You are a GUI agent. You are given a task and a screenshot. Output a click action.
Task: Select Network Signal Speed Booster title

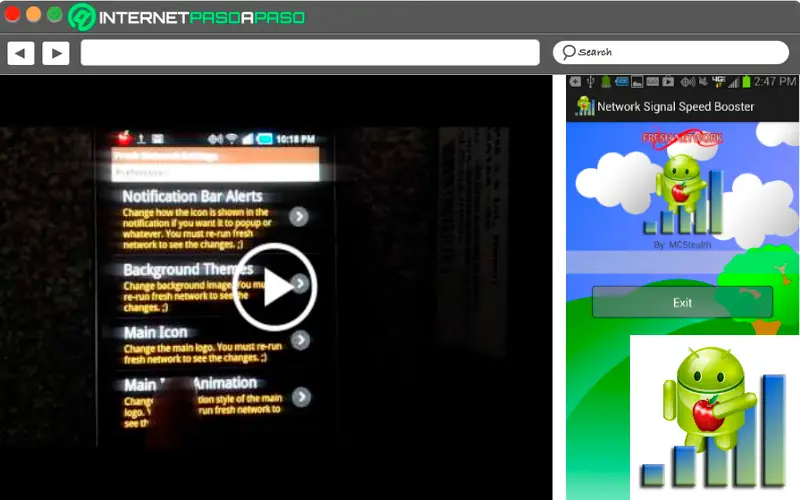point(676,107)
